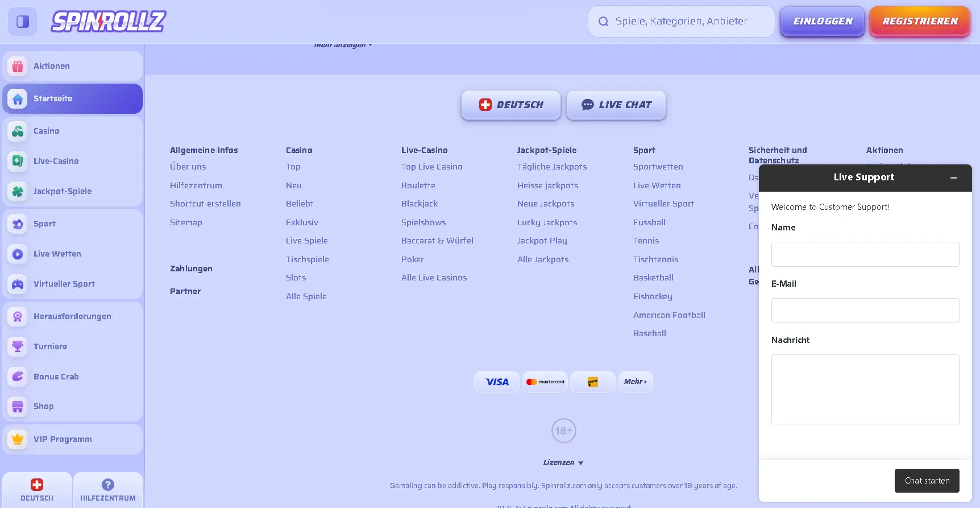Select Live Wetten in sidebar menu

(57, 254)
